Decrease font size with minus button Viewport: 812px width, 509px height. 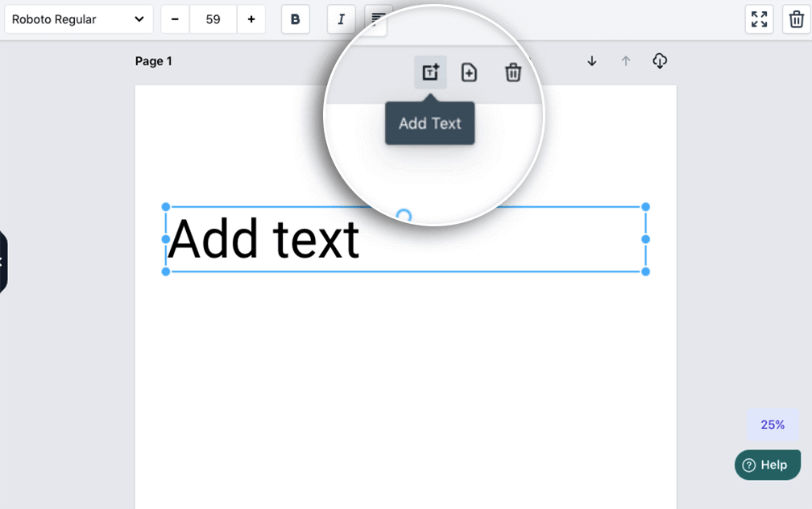(175, 19)
